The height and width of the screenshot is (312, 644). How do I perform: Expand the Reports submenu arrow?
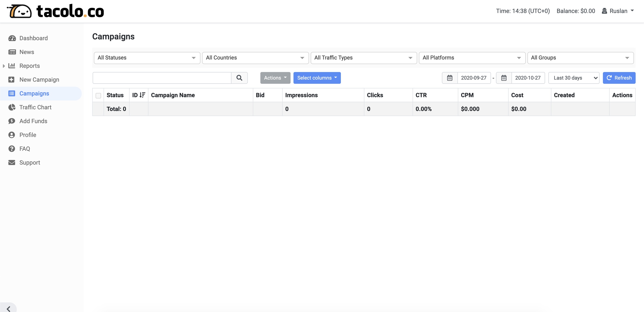pos(4,66)
